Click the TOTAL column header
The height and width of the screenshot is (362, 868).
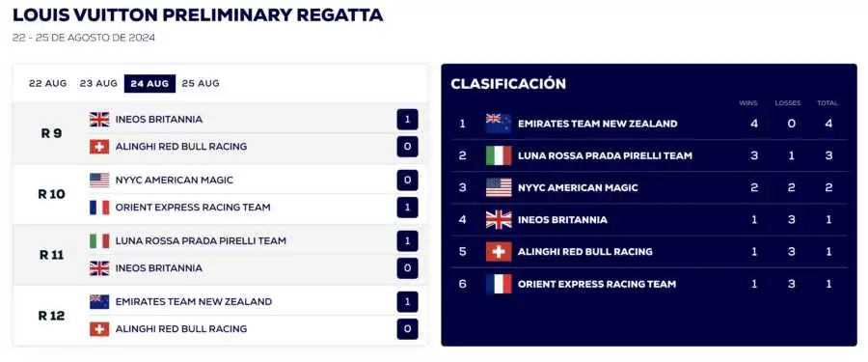coord(827,103)
